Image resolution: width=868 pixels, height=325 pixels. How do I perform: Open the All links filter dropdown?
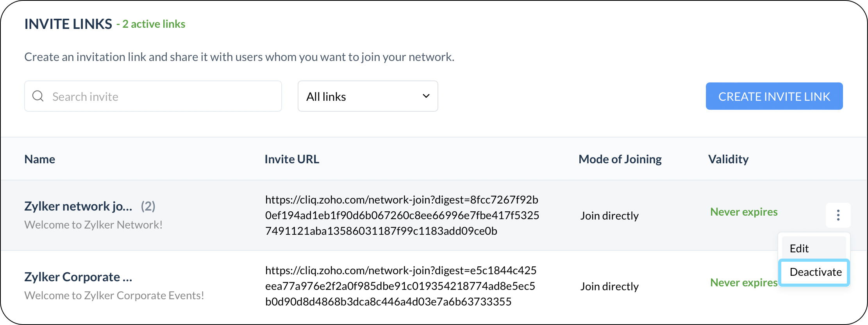pos(368,96)
